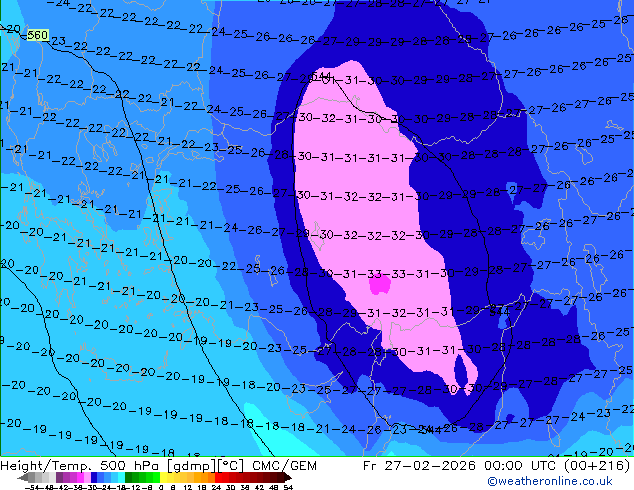The height and width of the screenshot is (490, 634).
Task: Select the map title 'Height/Temp. 500 hPa'
Action: tap(82, 466)
